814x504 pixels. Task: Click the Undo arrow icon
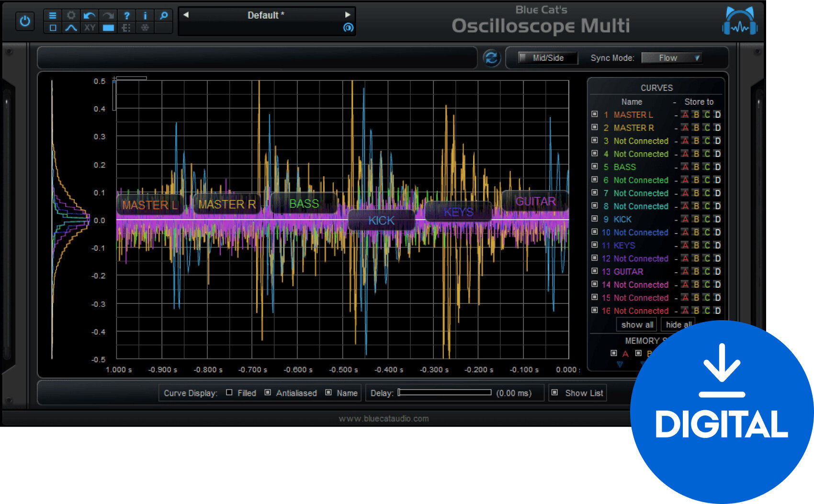(x=89, y=15)
